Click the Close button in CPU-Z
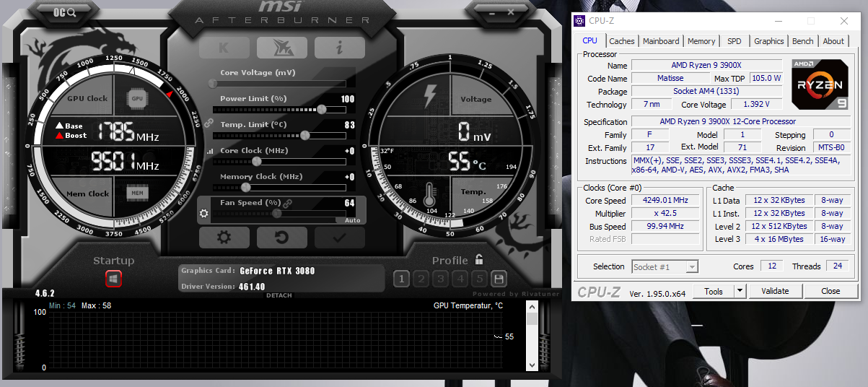This screenshot has height=387, width=868. 830,291
